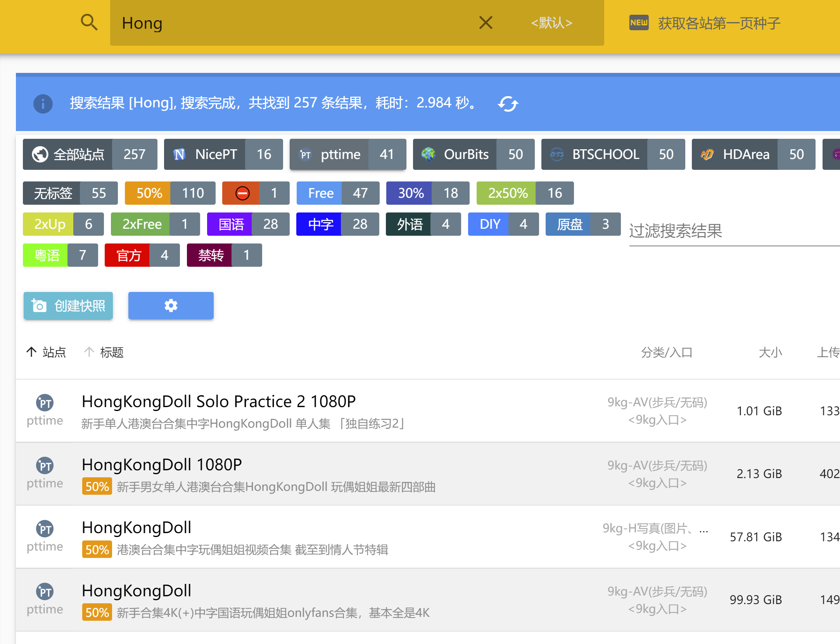Click the NEW badge icon
Viewport: 840px width, 644px height.
click(638, 22)
